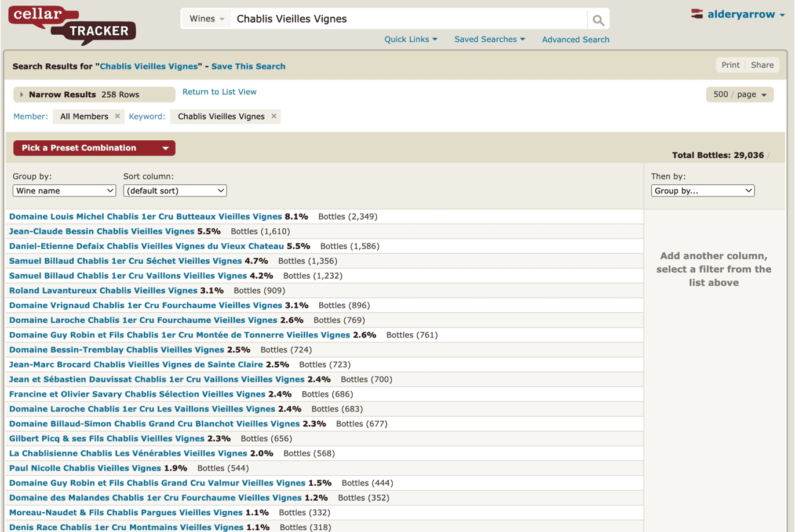Image resolution: width=795 pixels, height=532 pixels.
Task: Click the search text input field
Action: click(409, 19)
